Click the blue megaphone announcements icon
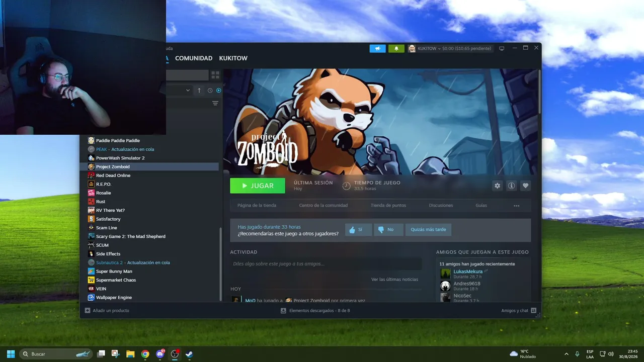This screenshot has height=362, width=644. coord(377,48)
